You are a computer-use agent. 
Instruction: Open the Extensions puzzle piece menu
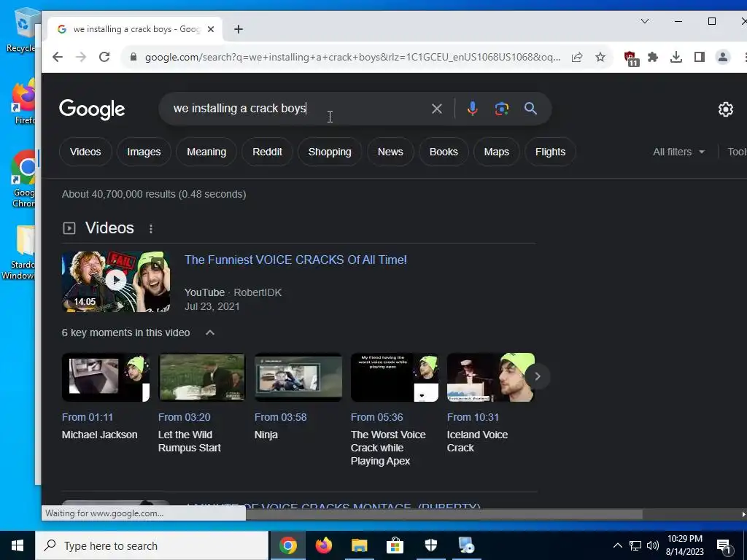[x=653, y=57]
